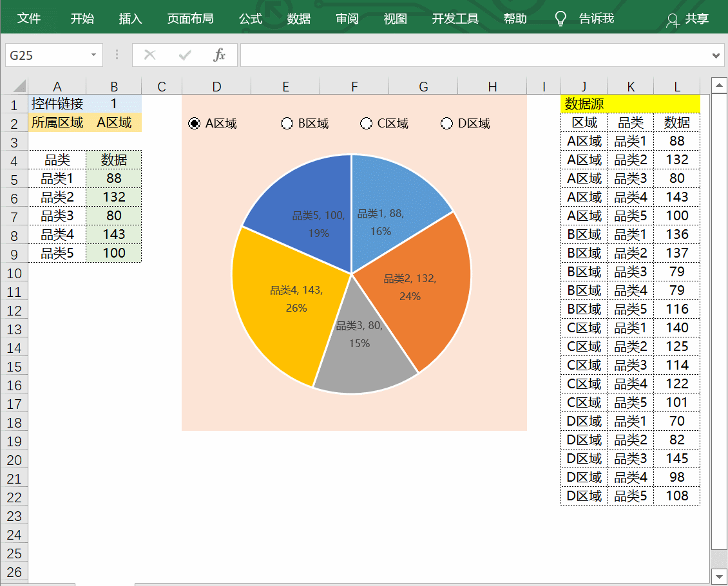Switch to the 开始 tab

(82, 19)
